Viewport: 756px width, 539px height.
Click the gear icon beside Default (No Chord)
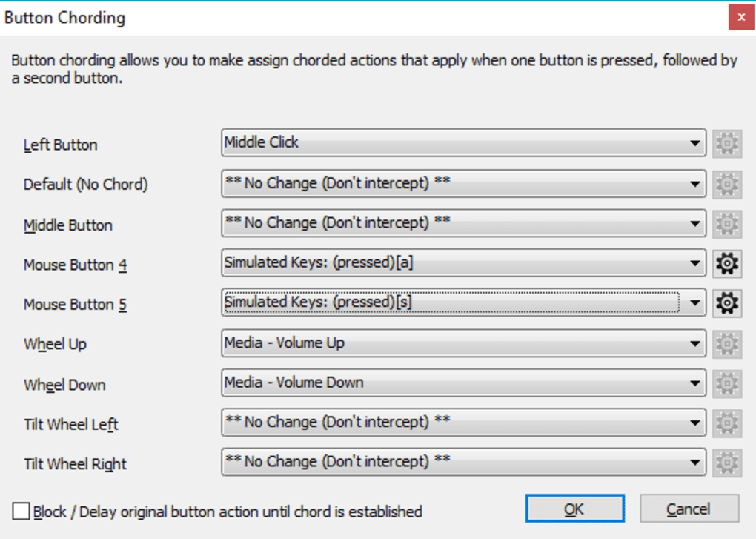click(726, 183)
